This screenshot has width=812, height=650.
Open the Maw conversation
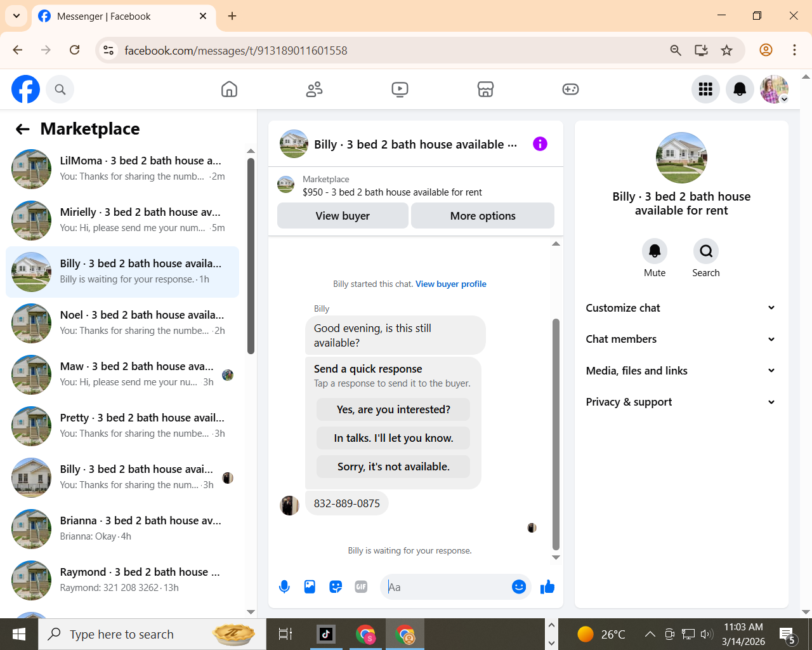[122, 375]
